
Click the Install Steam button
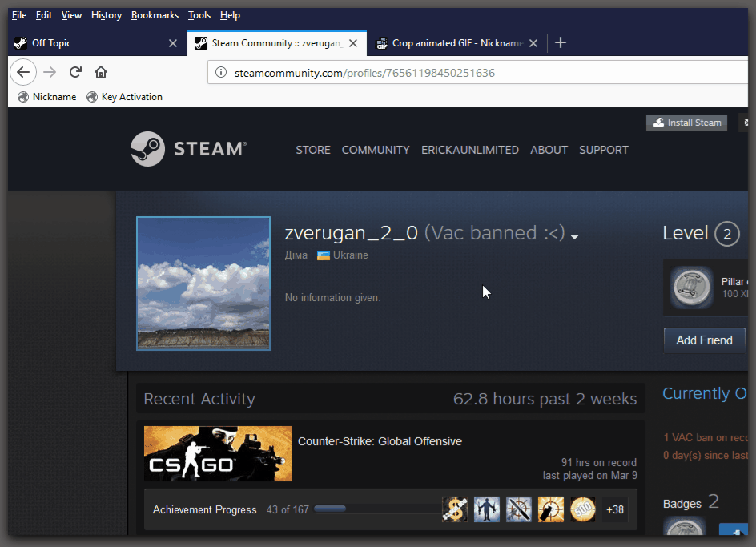[x=686, y=123]
